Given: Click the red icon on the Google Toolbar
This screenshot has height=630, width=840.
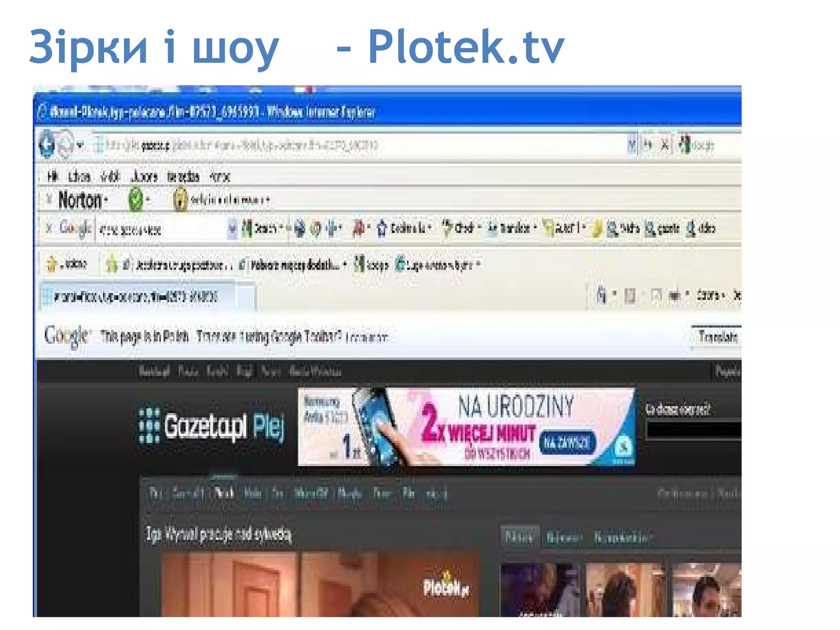Looking at the screenshot, I should (358, 228).
